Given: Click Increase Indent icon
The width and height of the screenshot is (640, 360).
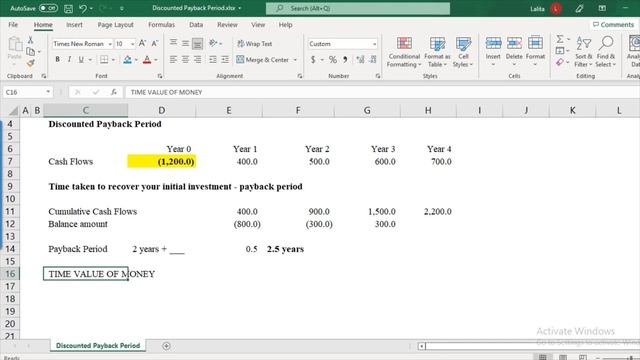Looking at the screenshot, I should point(225,60).
